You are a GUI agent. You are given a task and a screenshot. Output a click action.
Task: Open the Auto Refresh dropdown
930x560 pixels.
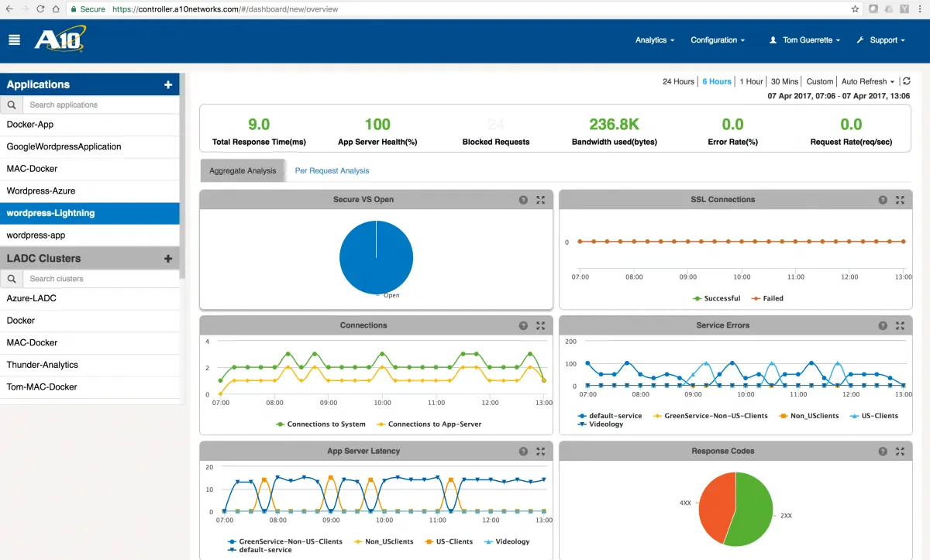point(867,81)
